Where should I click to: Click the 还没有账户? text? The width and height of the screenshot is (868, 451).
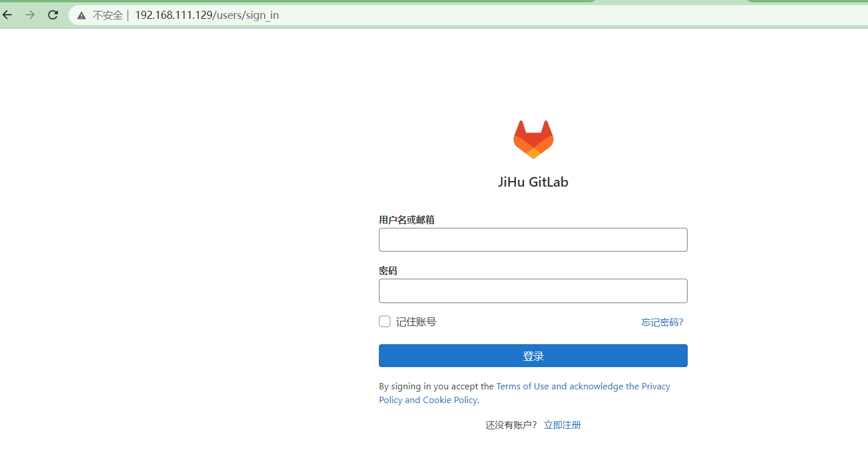click(x=511, y=425)
